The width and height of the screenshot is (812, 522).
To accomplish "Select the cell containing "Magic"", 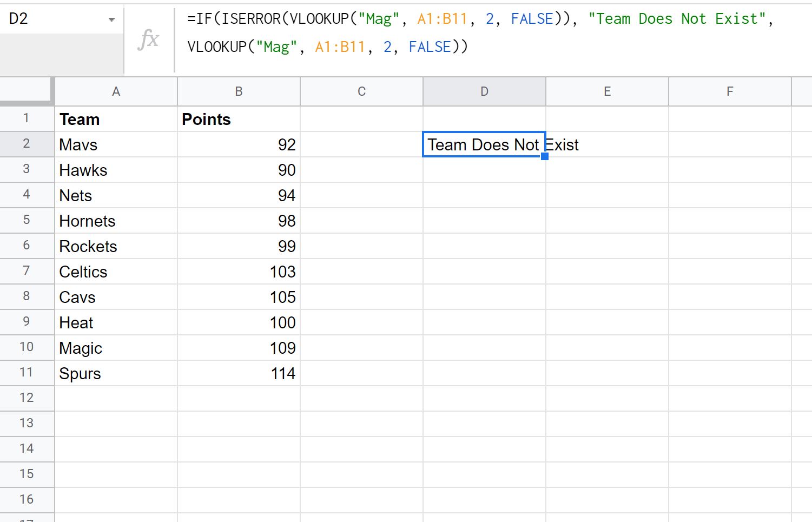I will tap(116, 348).
